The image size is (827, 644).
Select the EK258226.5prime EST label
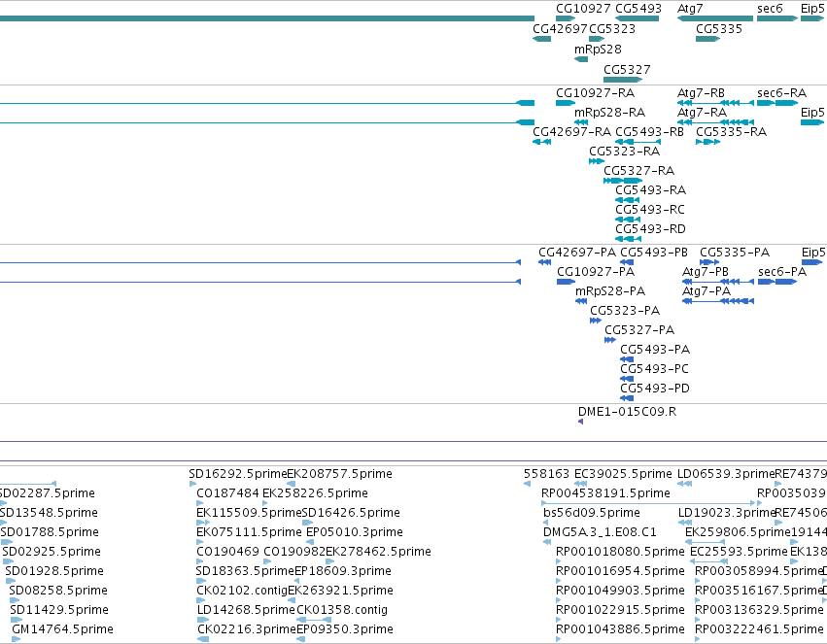click(x=316, y=493)
